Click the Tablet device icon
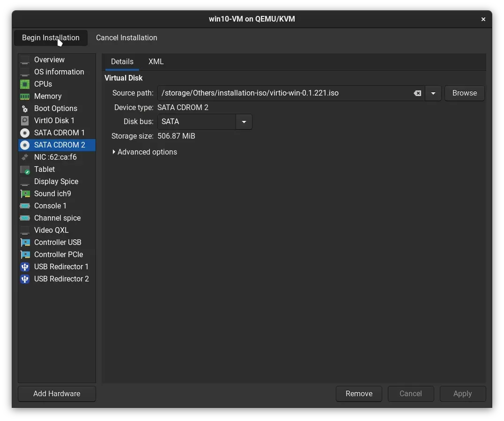This screenshot has height=421, width=504. pos(25,170)
